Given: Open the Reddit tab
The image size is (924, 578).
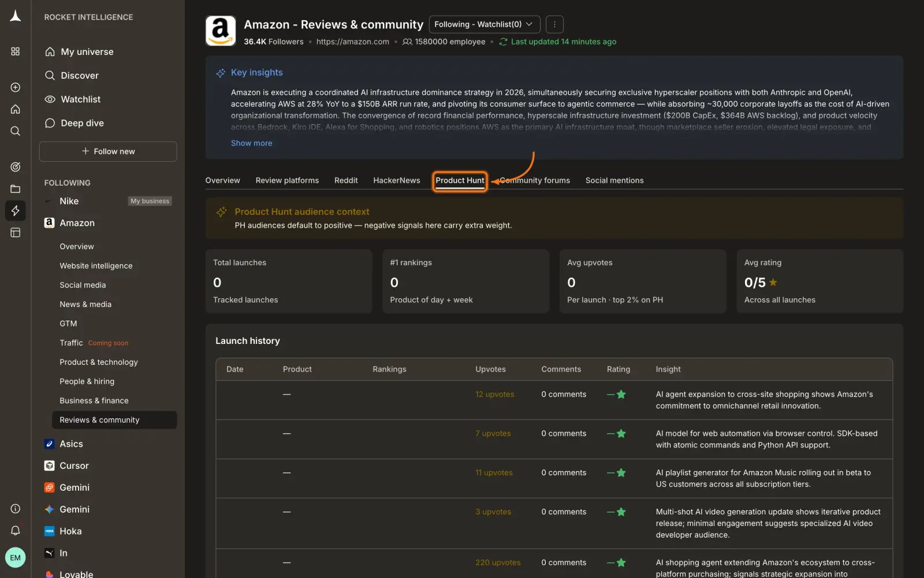Looking at the screenshot, I should (346, 180).
